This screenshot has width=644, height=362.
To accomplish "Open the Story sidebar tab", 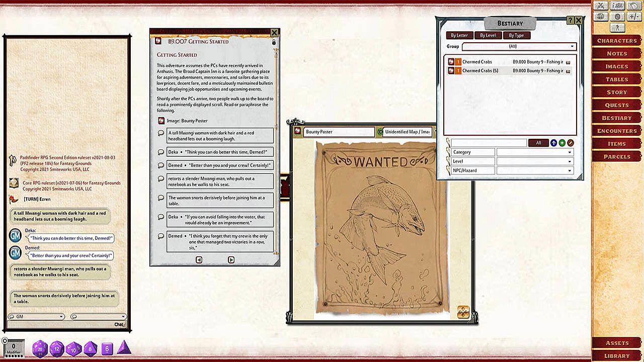I will pos(617,93).
